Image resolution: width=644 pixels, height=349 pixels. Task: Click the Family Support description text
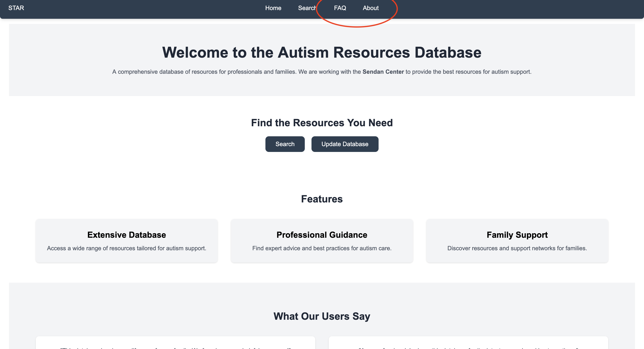click(517, 248)
